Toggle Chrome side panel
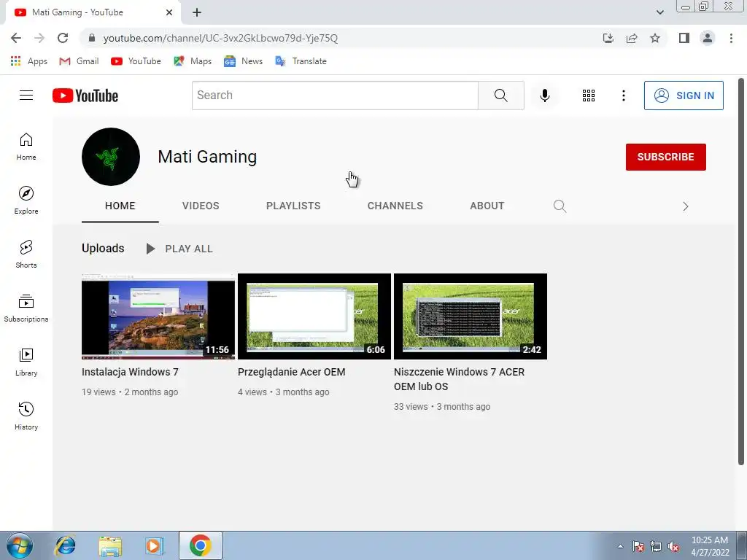Screen dimensions: 747x560 684,38
